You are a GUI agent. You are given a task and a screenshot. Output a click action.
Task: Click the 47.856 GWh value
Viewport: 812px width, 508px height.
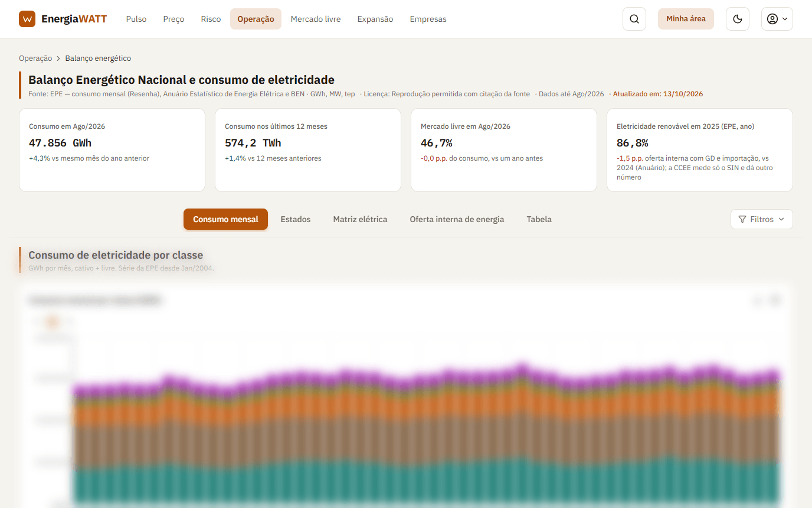pos(60,143)
